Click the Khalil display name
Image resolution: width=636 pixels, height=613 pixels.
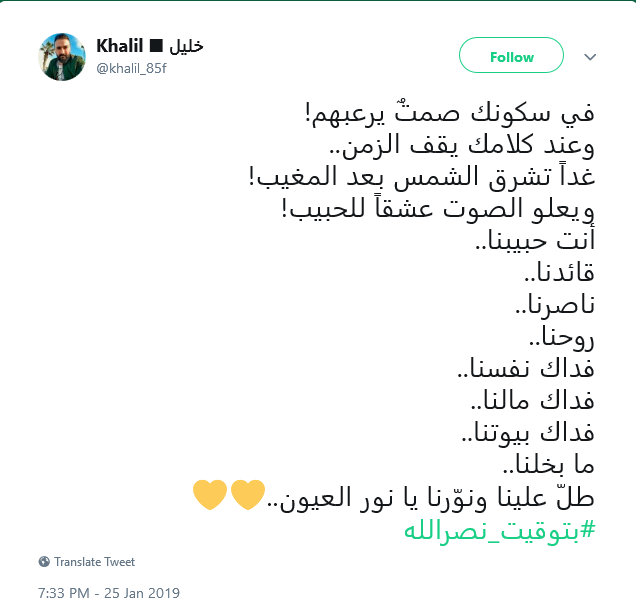click(x=120, y=45)
